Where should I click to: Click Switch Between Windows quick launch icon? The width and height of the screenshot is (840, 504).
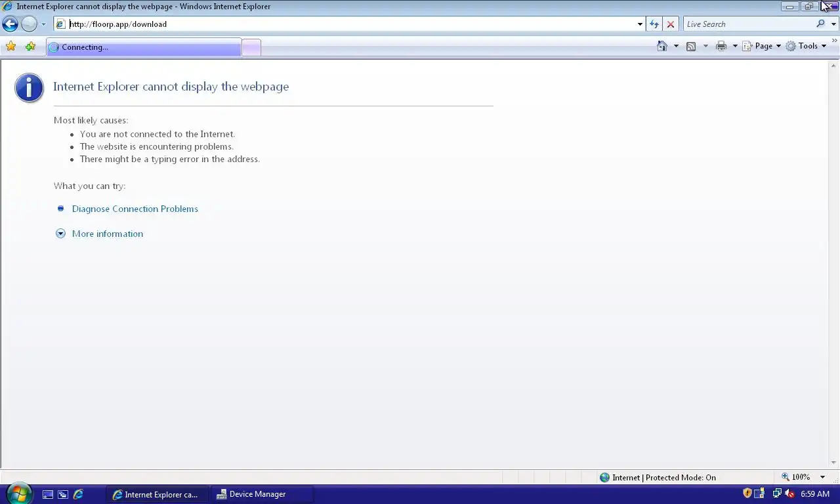pos(63,494)
